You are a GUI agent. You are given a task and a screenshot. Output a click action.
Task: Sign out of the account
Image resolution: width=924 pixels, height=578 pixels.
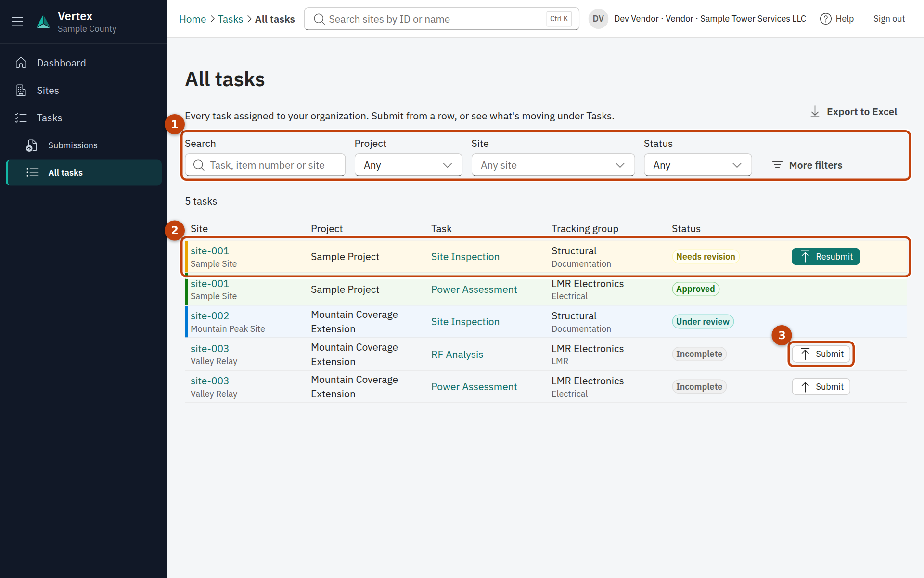click(x=889, y=19)
